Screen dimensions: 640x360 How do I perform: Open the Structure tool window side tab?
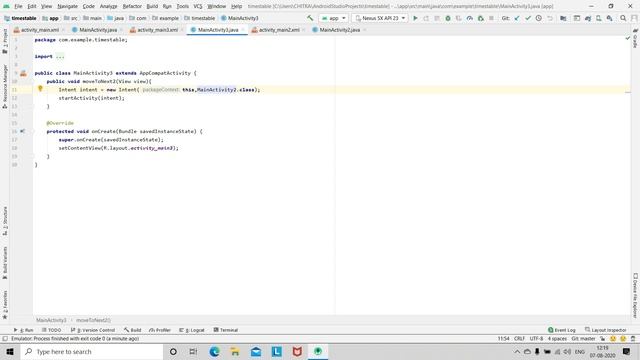click(5, 221)
